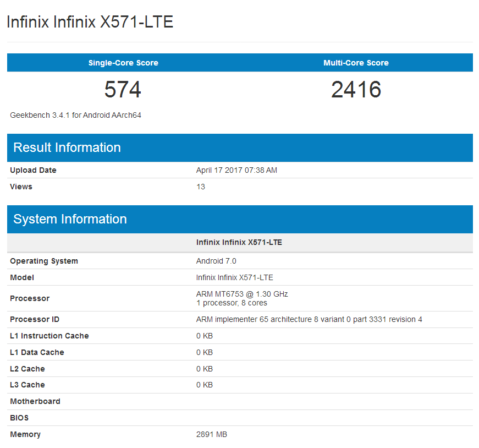Click the Views label
This screenshot has width=479, height=448.
pos(21,187)
